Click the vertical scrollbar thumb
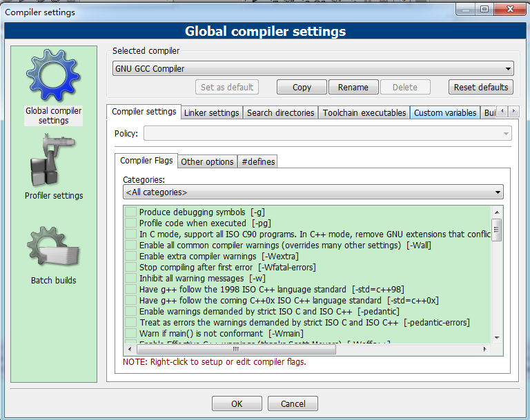530x420 pixels. coord(497,230)
